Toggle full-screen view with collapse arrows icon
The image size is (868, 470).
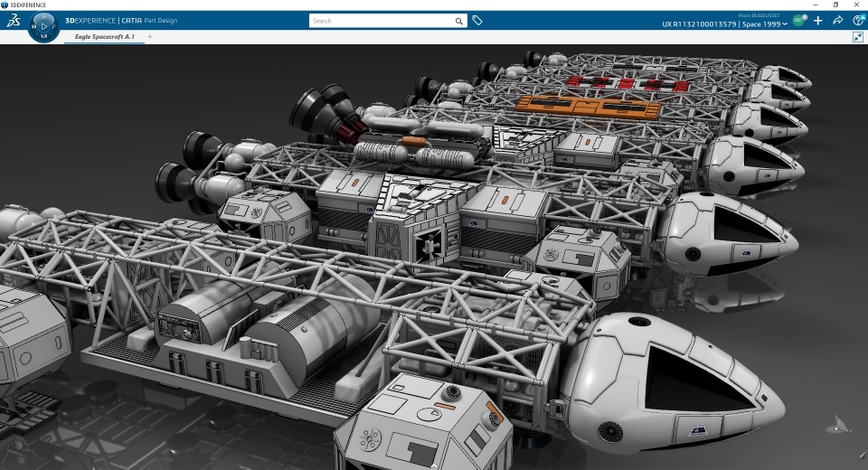pos(858,37)
